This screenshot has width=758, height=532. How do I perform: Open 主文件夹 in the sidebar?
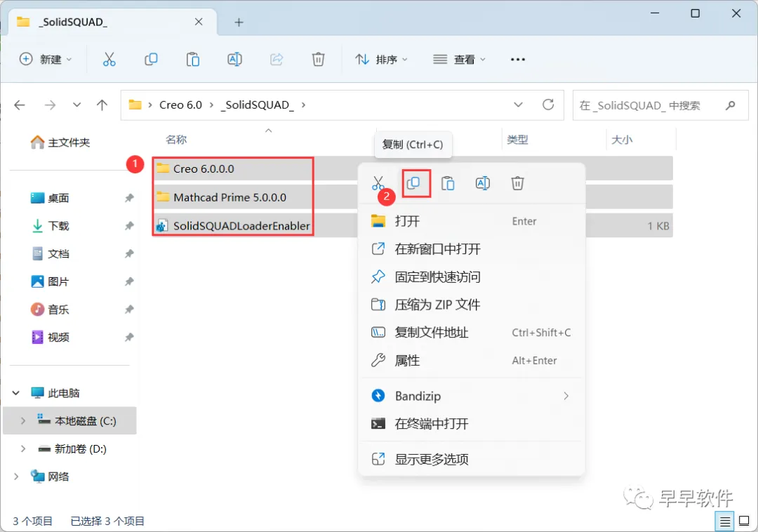point(60,142)
